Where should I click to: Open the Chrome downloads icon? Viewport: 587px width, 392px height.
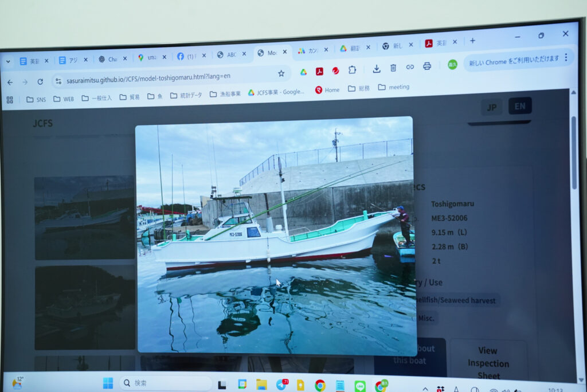[377, 68]
